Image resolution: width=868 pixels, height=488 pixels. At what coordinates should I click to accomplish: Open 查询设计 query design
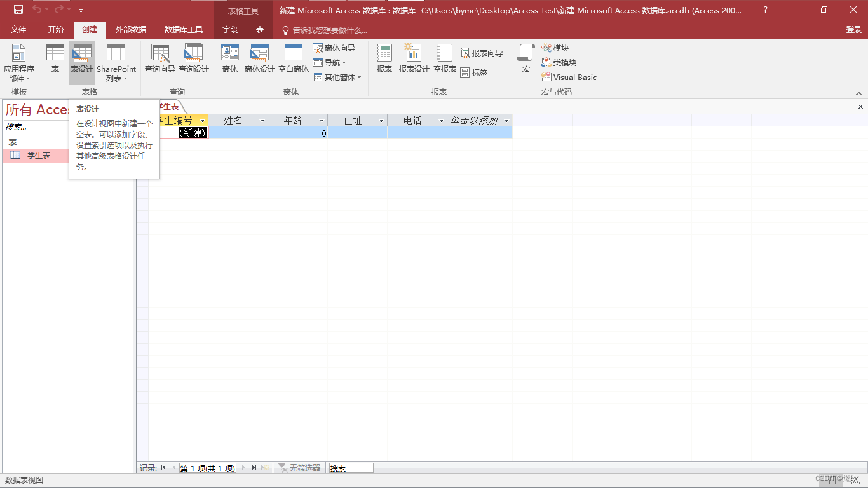[194, 59]
